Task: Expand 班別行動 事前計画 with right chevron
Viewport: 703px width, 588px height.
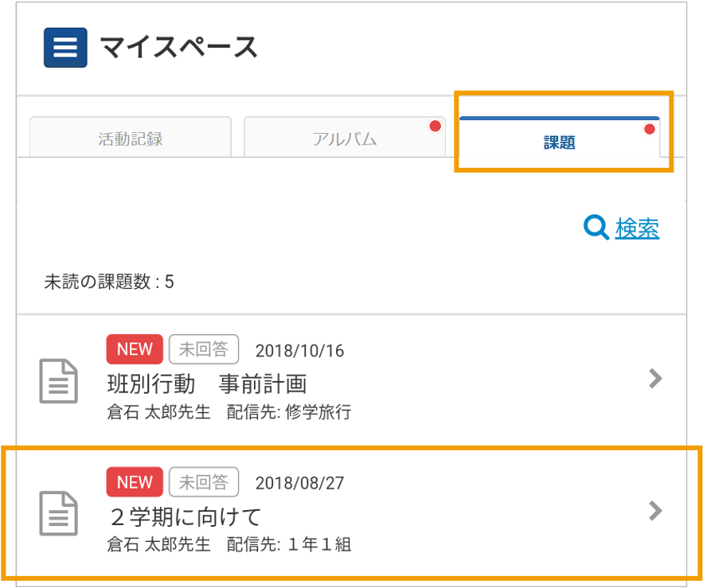Action: click(x=655, y=378)
